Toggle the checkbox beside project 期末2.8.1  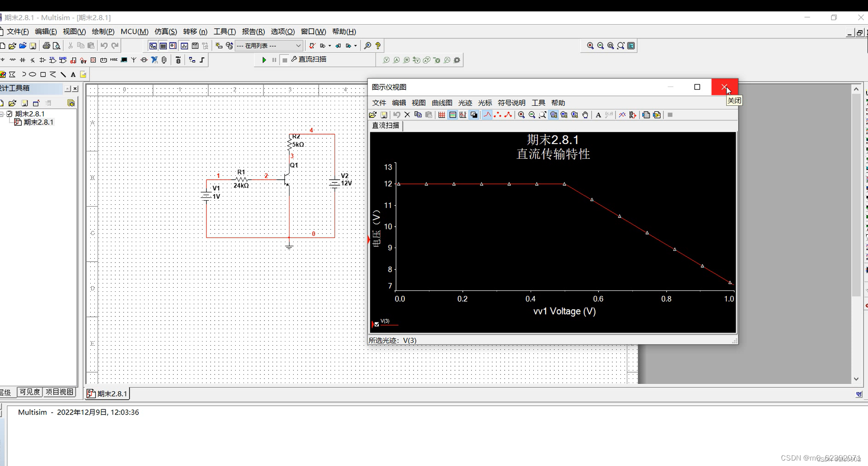pos(9,114)
